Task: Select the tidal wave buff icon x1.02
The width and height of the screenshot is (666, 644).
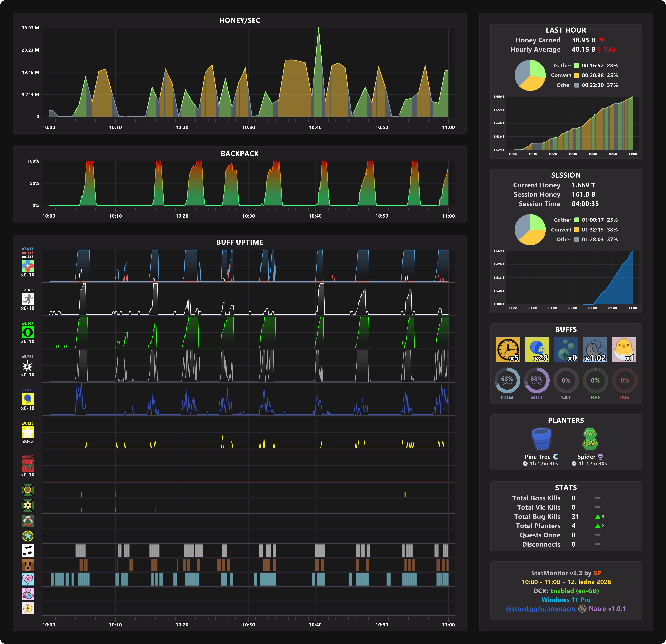Action: pos(595,349)
